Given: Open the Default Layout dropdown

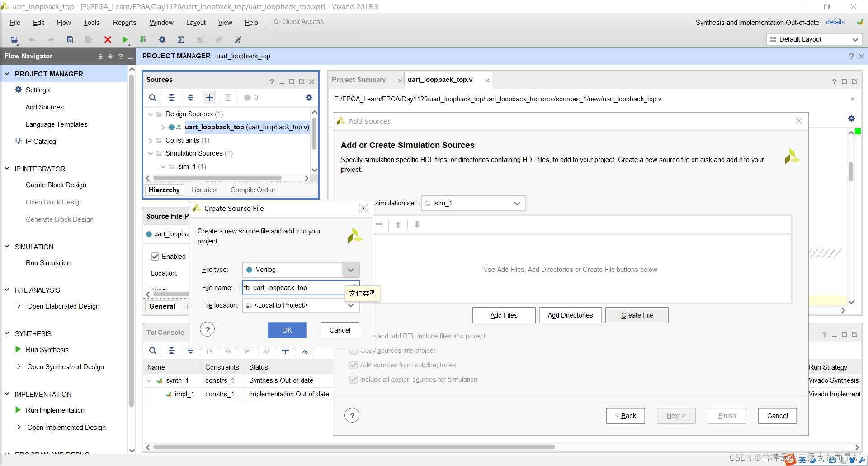Looking at the screenshot, I should click(x=814, y=39).
